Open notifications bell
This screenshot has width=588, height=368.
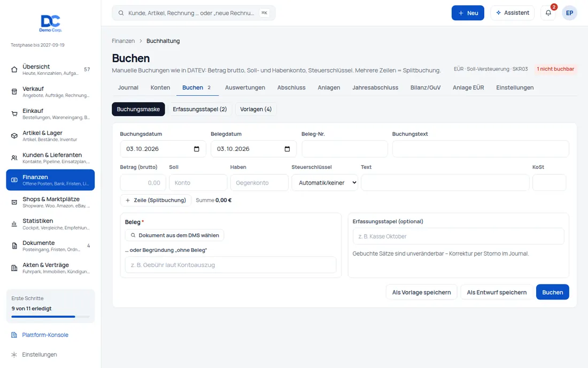click(x=548, y=13)
